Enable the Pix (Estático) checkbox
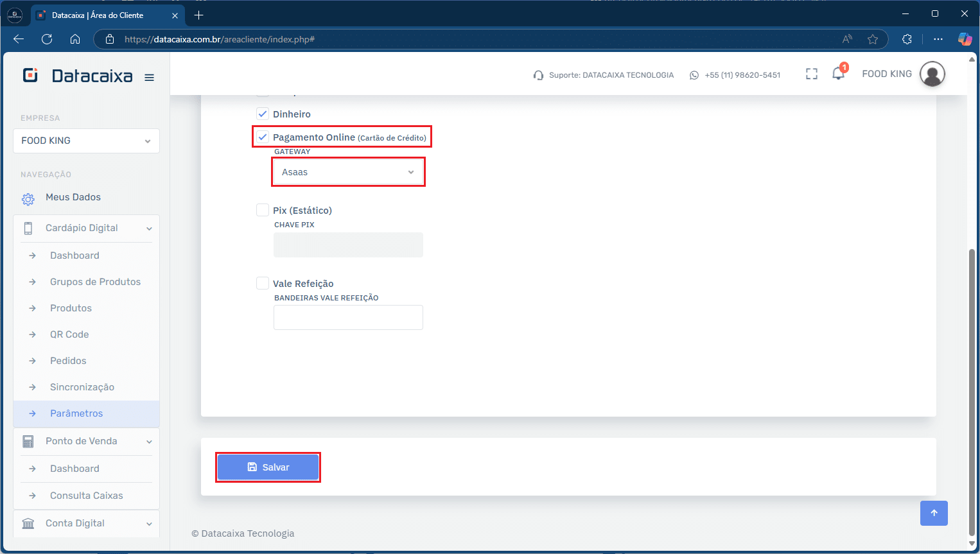 [263, 211]
